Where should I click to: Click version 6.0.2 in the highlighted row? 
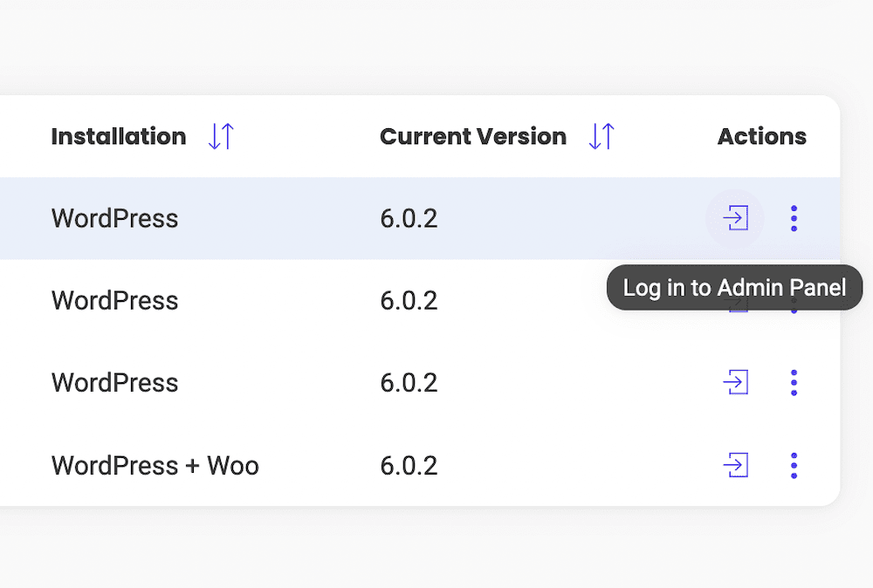(409, 218)
